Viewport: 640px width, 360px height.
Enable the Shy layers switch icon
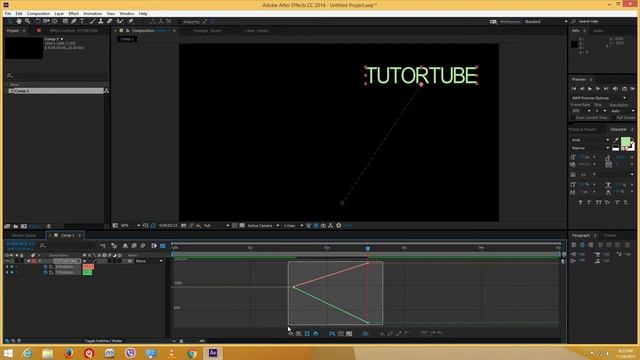[x=125, y=246]
